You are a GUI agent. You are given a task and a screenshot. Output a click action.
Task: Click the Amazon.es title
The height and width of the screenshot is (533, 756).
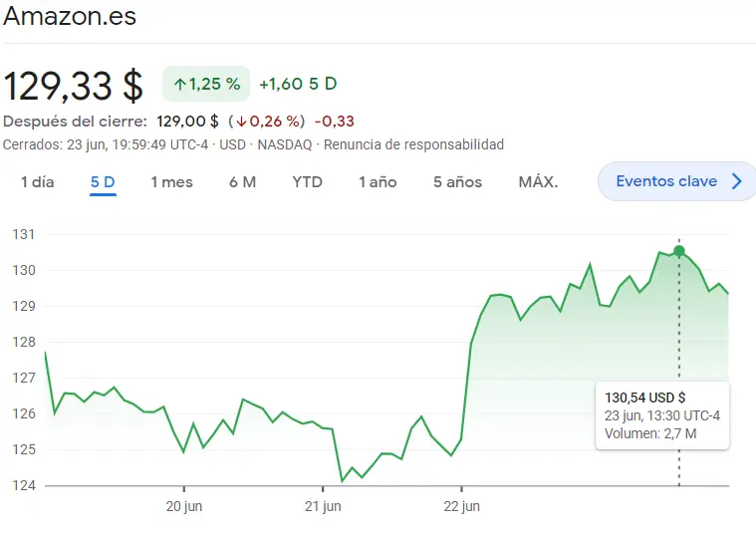coord(70,16)
